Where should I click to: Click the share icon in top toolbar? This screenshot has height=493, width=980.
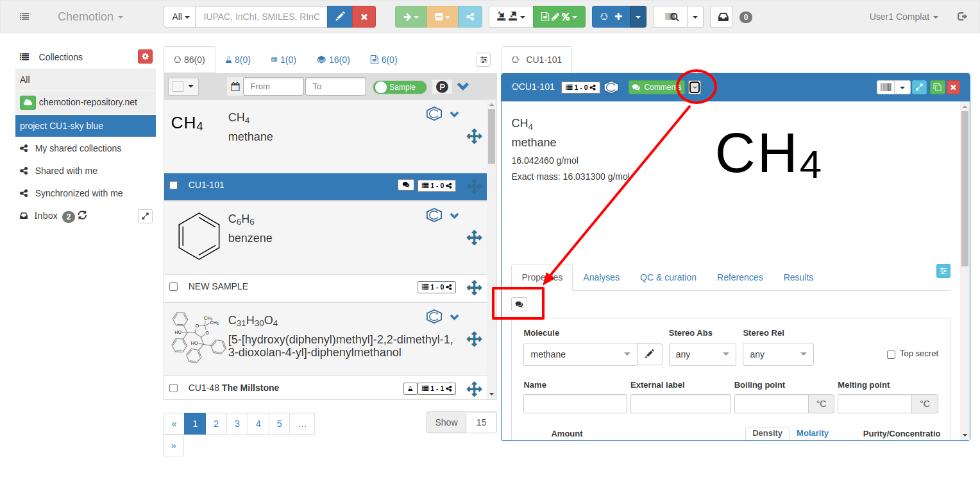(470, 17)
